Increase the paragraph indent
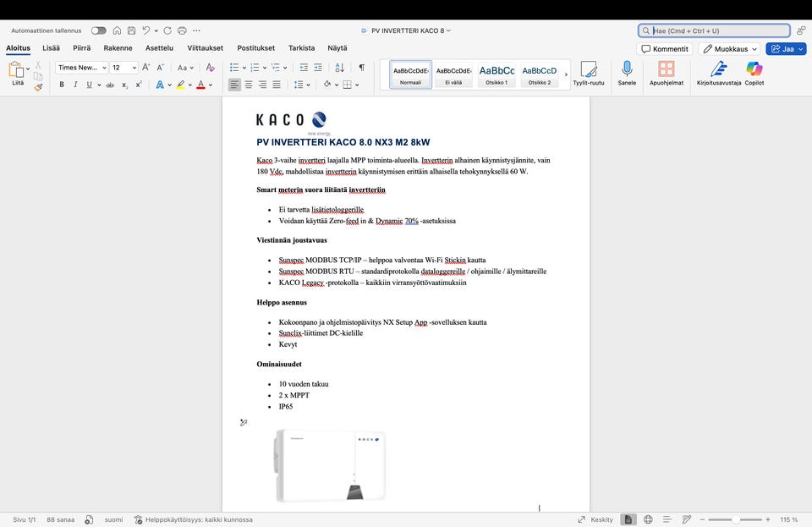The width and height of the screenshot is (812, 527). point(318,68)
